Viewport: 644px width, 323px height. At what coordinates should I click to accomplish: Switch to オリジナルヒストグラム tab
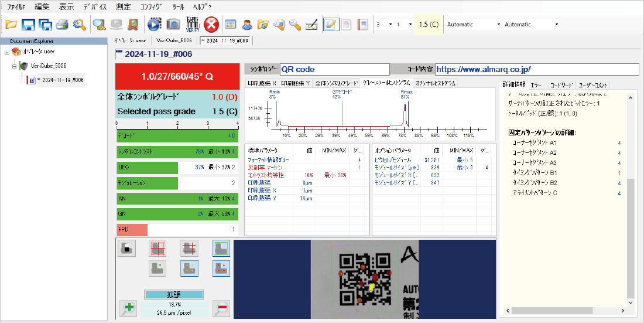436,83
